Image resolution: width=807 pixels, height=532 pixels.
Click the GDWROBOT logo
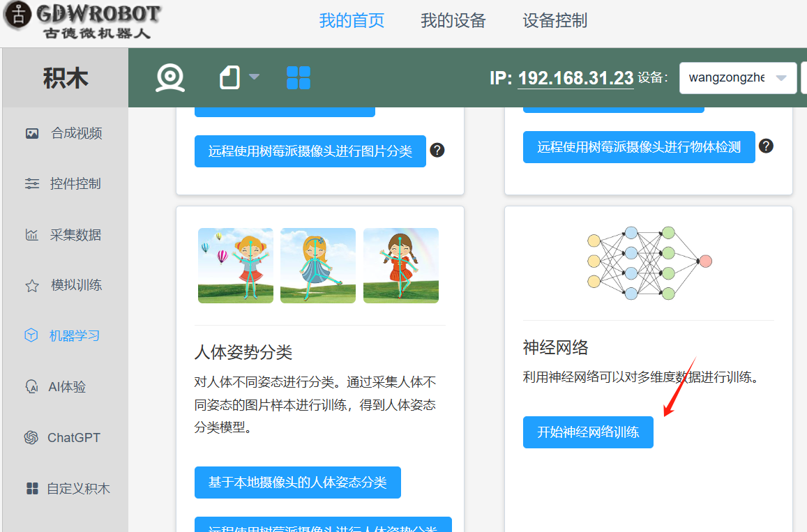84,21
